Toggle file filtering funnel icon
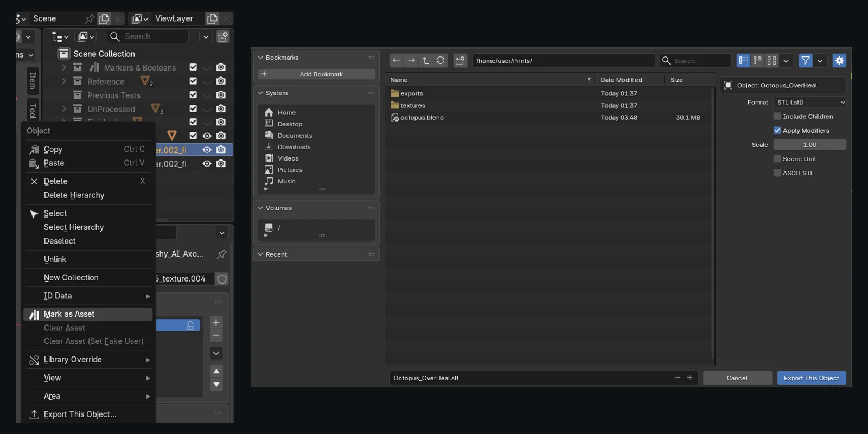This screenshot has width=868, height=434. (806, 61)
